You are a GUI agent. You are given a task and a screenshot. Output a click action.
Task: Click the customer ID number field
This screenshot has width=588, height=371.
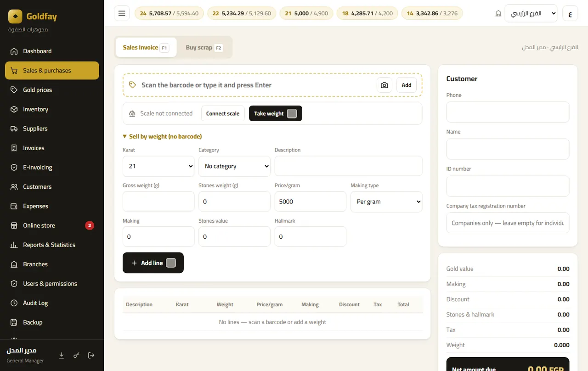coord(508,186)
